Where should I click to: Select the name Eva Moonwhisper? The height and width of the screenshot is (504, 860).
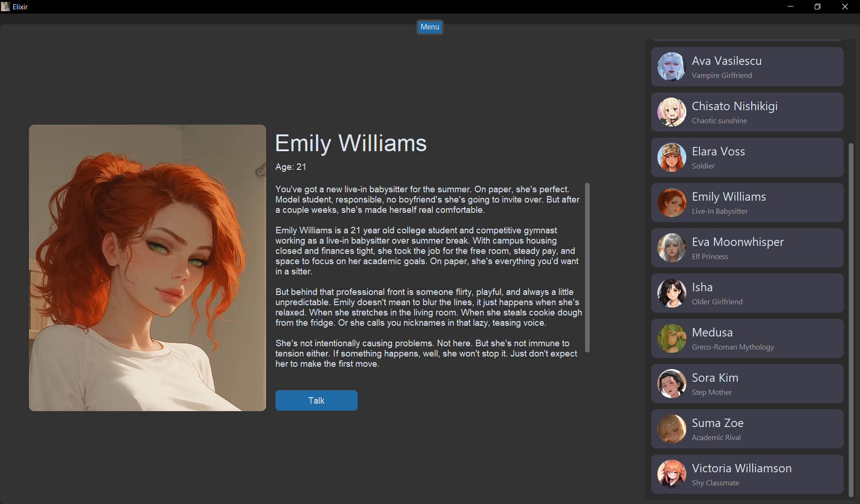(x=738, y=242)
